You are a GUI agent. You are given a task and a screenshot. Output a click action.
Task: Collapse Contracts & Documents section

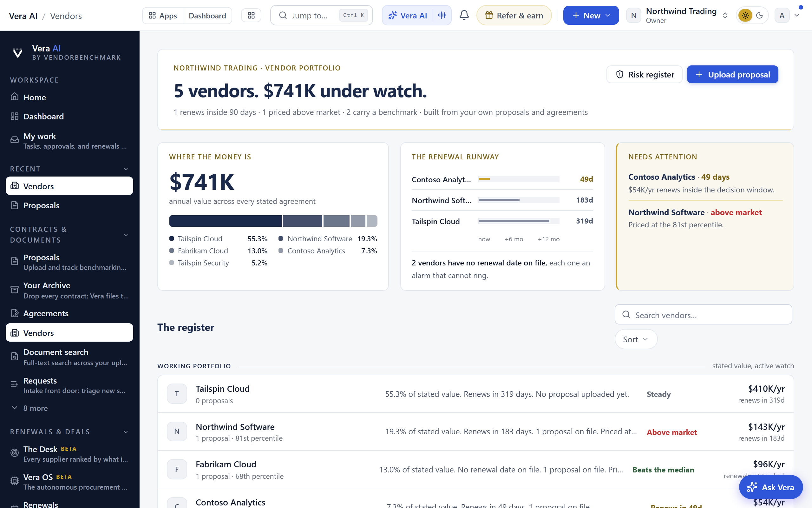click(126, 235)
